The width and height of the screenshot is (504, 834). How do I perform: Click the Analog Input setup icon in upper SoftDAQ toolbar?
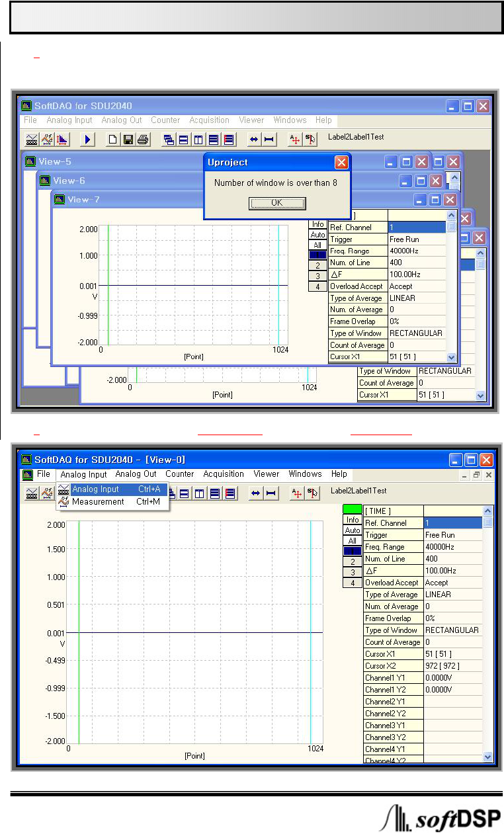[32, 139]
